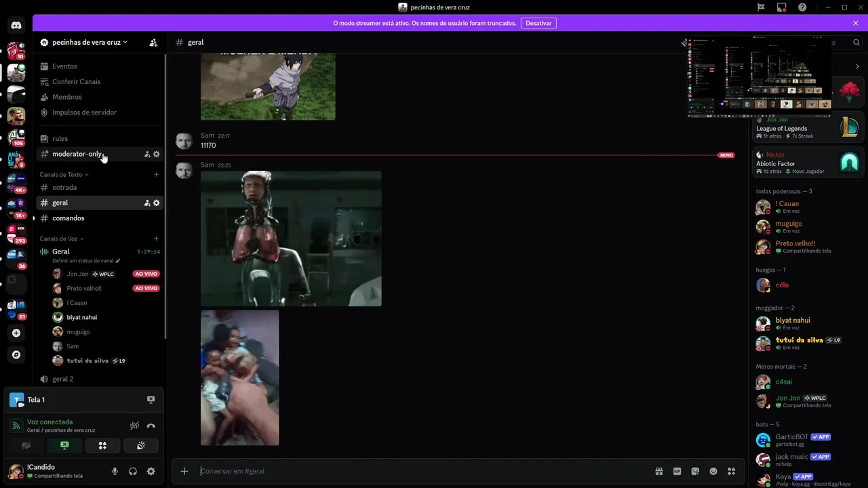Open settings gear of moderator-only channel

click(x=157, y=154)
